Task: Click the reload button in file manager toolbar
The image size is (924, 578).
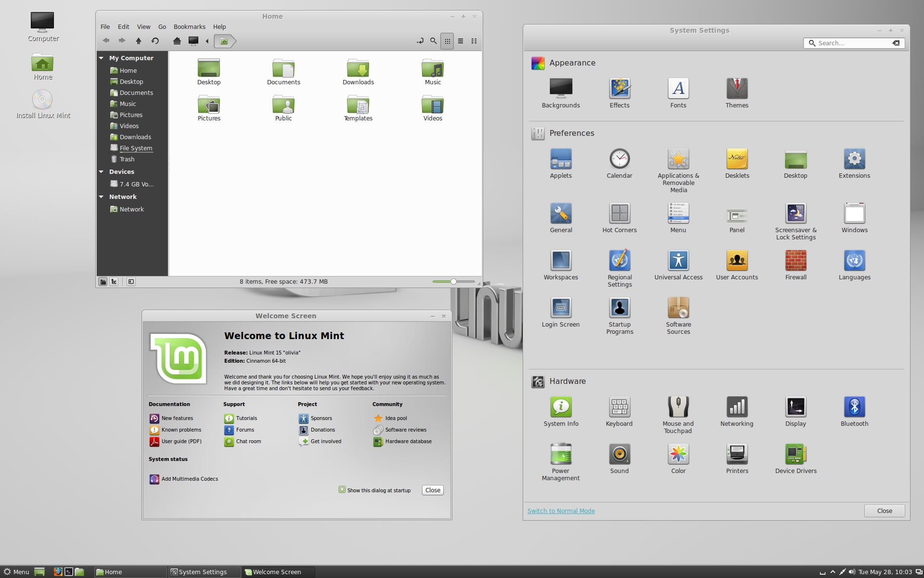Action: (155, 41)
